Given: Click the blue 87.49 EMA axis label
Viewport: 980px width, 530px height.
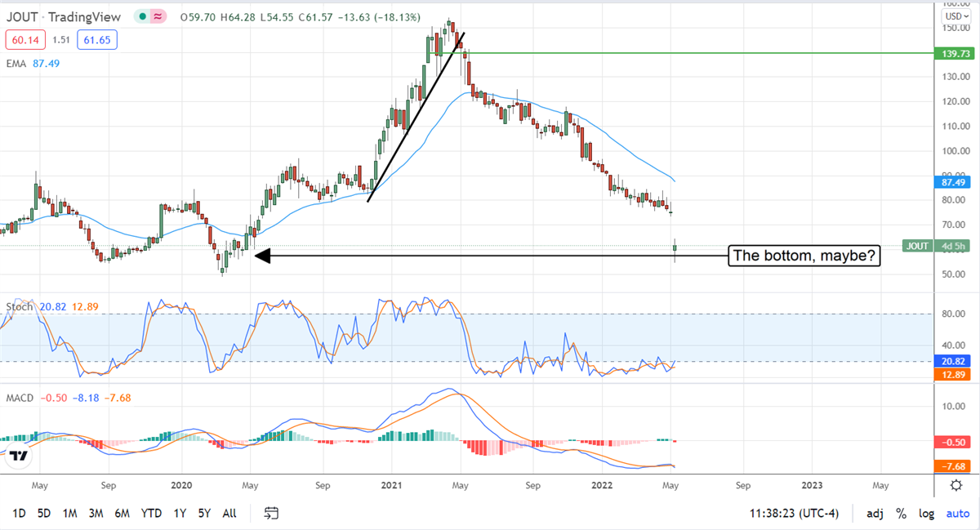Looking at the screenshot, I should coord(951,184).
